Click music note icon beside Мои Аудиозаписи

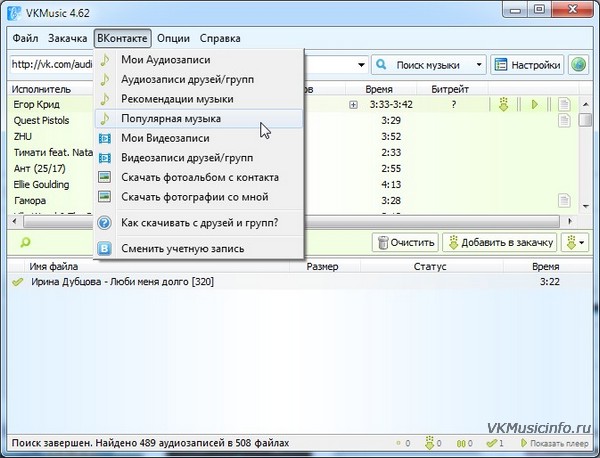coord(104,60)
